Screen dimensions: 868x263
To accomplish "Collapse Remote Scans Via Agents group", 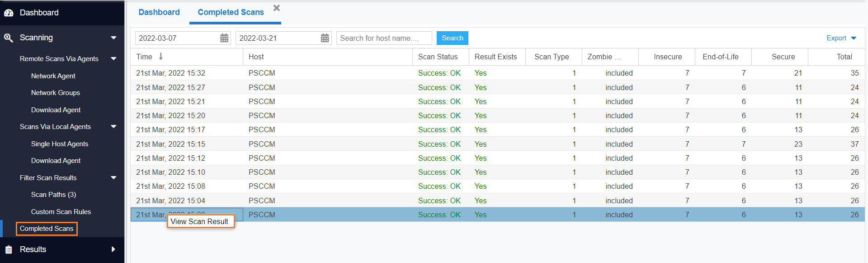I will pos(113,59).
